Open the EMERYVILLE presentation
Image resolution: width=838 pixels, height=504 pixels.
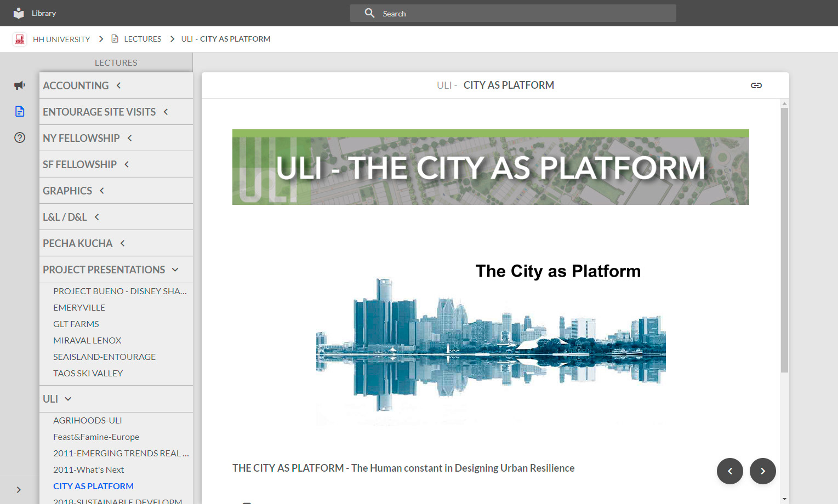tap(79, 307)
